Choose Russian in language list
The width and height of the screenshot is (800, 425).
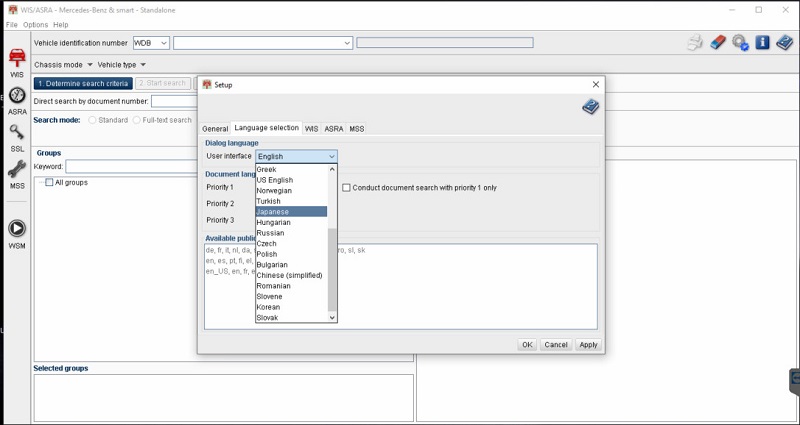(291, 233)
